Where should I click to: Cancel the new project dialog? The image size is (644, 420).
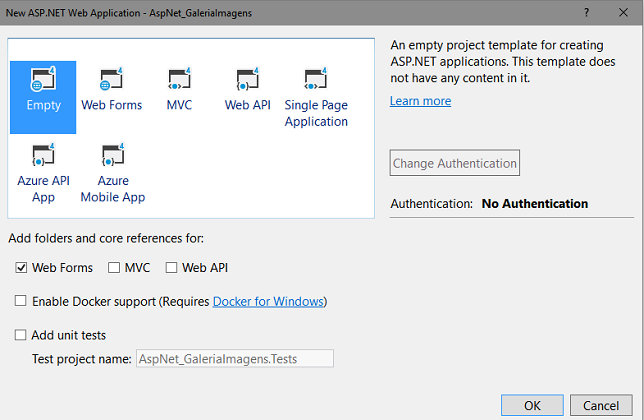600,406
